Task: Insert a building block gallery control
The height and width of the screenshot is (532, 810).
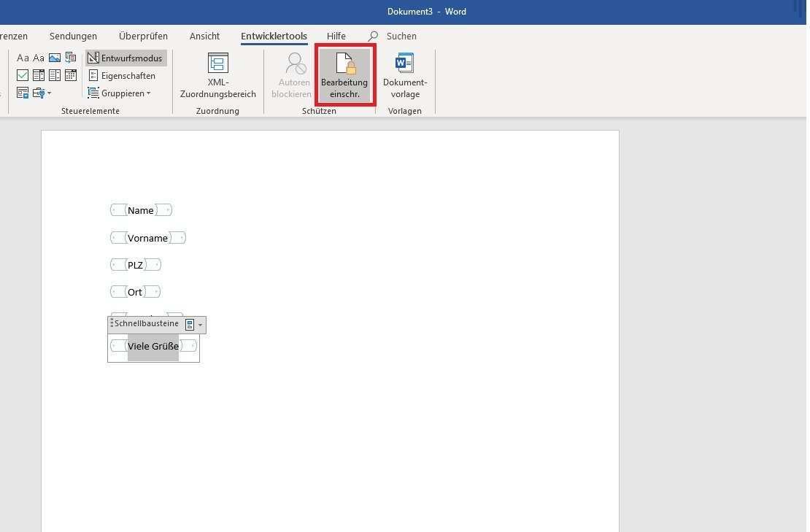Action: (x=71, y=58)
